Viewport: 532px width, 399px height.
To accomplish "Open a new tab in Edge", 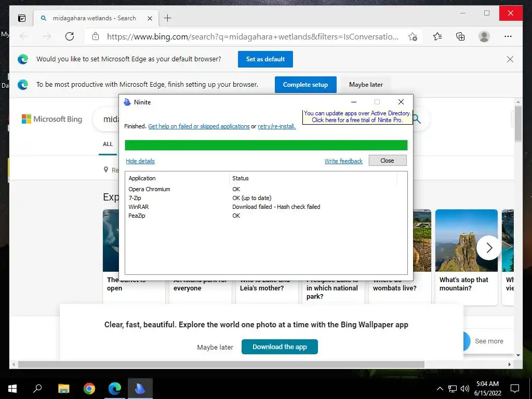I will pos(167,18).
